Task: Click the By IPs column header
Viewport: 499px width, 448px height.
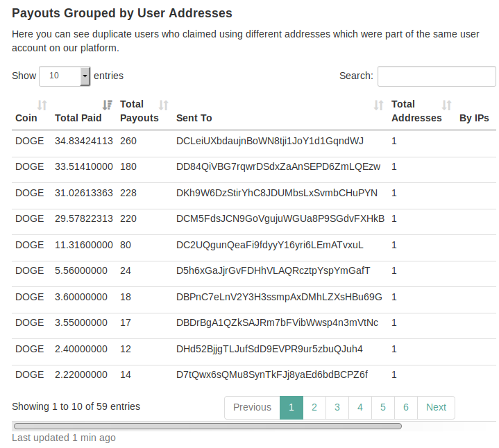Action: tap(474, 118)
